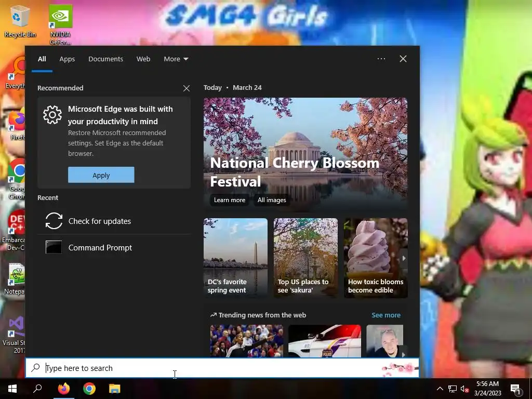This screenshot has height=399, width=532.
Task: Open Firefox from the taskbar
Action: (x=64, y=389)
